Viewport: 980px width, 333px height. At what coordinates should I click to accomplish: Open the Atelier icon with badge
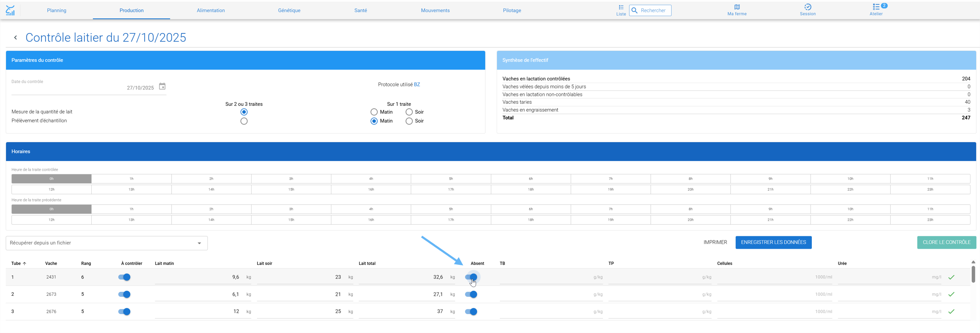pos(876,10)
